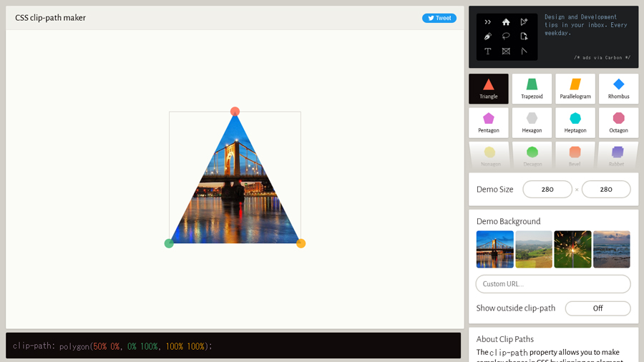Image resolution: width=644 pixels, height=362 pixels.
Task: Choose the bridge night background thumbnail
Action: click(495, 249)
